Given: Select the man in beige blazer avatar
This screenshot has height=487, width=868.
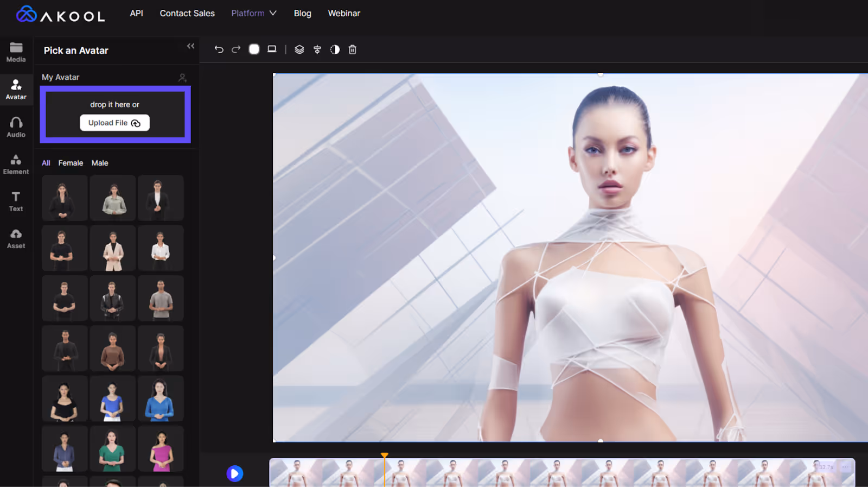Looking at the screenshot, I should (x=112, y=248).
